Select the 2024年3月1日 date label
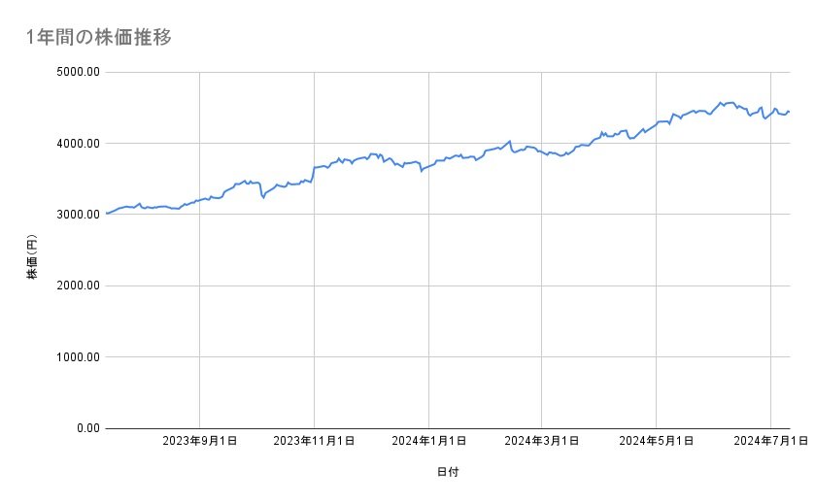 click(542, 442)
